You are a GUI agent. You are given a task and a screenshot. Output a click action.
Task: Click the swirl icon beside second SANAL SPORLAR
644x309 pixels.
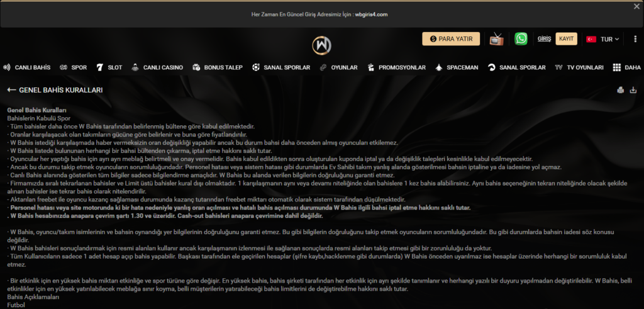pyautogui.click(x=492, y=67)
